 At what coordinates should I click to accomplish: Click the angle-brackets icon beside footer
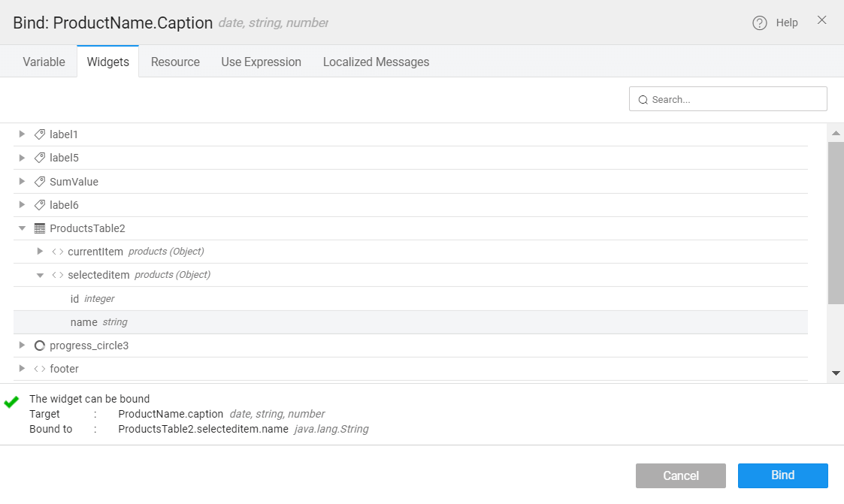[x=40, y=369]
